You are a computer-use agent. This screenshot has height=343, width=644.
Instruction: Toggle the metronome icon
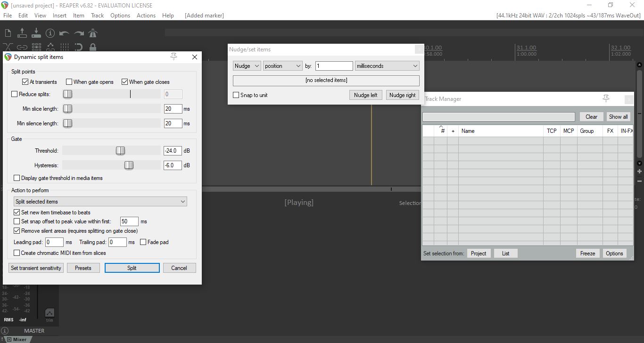[x=93, y=33]
